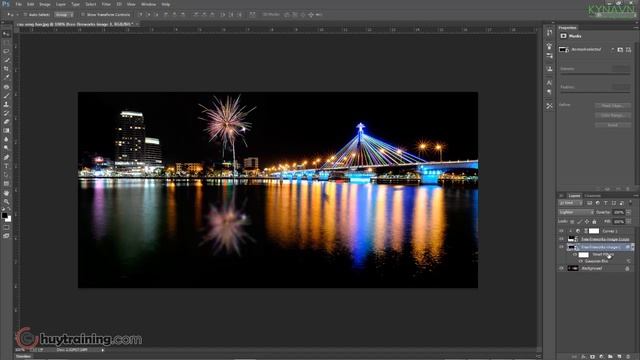Enable Show Transform Controls checkbox
640x360 pixels.
pyautogui.click(x=83, y=15)
